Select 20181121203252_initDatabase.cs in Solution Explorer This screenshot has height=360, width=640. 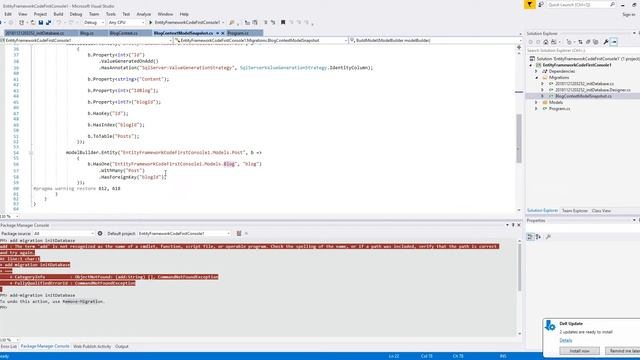584,84
